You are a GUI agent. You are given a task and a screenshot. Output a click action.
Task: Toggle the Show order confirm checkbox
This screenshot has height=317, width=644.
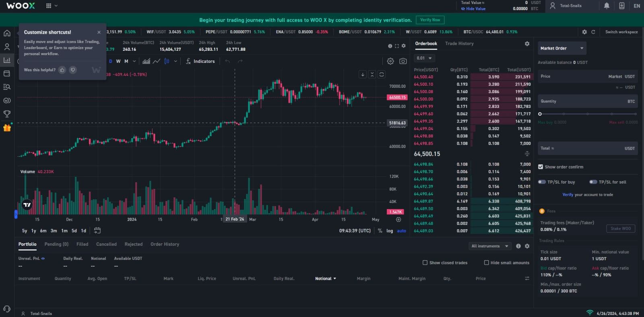click(x=541, y=167)
